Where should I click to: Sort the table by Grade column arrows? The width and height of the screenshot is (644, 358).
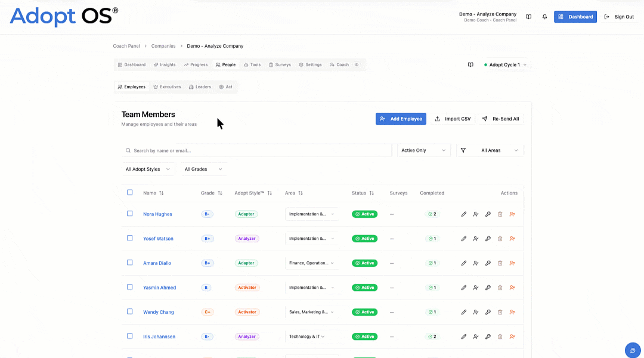point(220,193)
